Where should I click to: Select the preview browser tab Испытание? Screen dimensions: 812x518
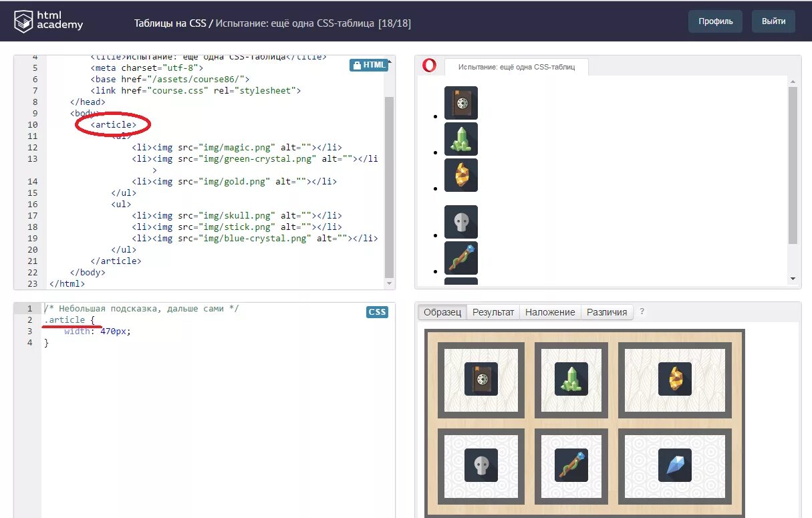(x=517, y=68)
